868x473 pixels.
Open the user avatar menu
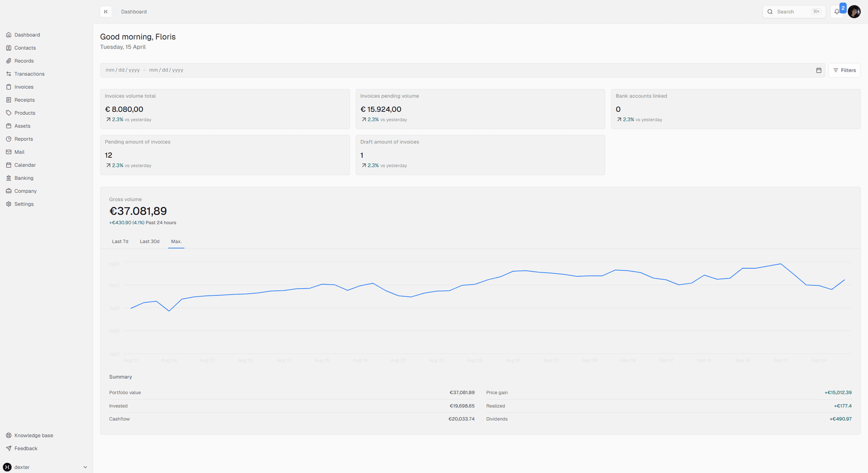pyautogui.click(x=854, y=11)
